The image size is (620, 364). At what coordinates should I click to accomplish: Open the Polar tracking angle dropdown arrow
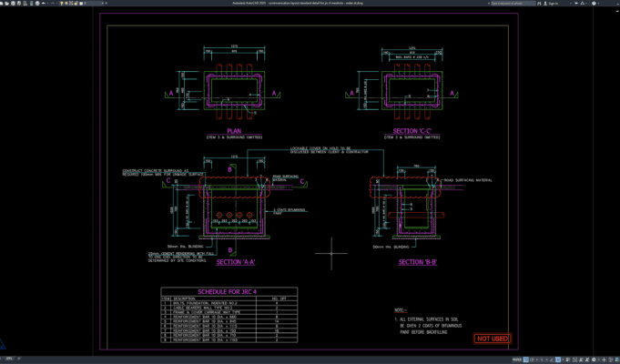pyautogui.click(x=536, y=359)
